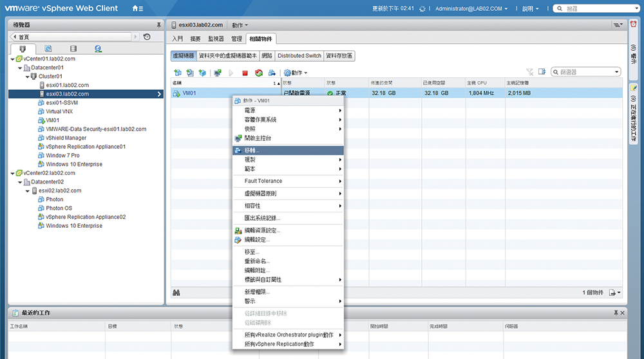This screenshot has width=644, height=359.
Task: Collapse vCenter02.lab02.com tree node
Action: click(12, 174)
